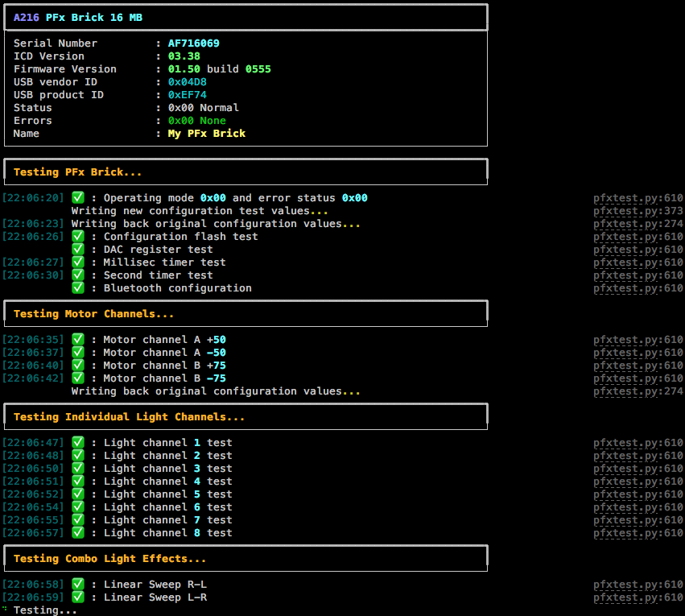Screen dimensions: 685x616
Task: Open pfxtest.py:610 link on Operating mode line
Action: pyautogui.click(x=638, y=198)
